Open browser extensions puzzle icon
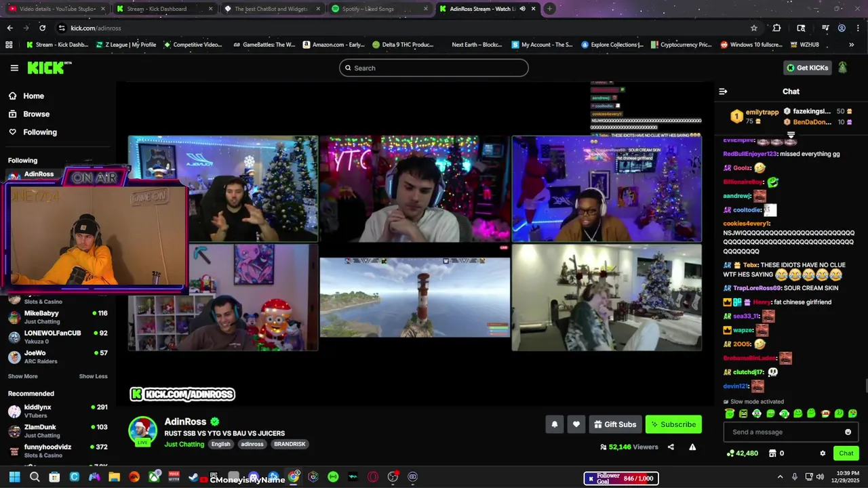Screen dimensions: 868x488 (x=776, y=28)
